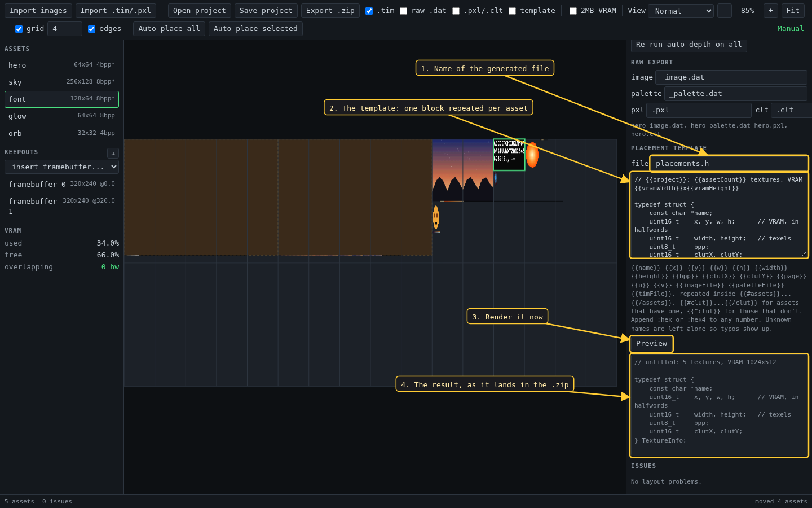Click the raw image suffix field
The image size is (812, 508).
pos(731,77)
